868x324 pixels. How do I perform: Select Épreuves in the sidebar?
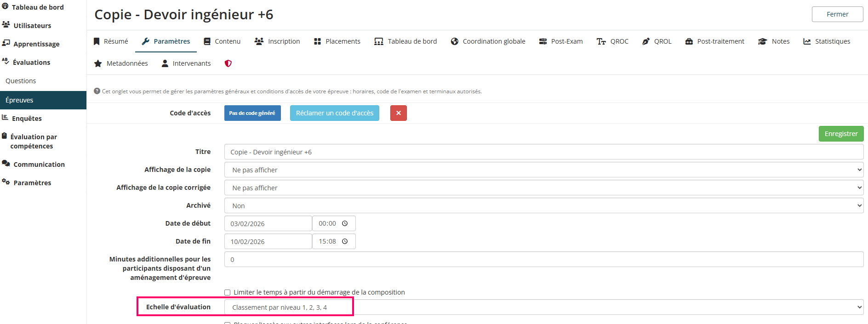click(43, 100)
